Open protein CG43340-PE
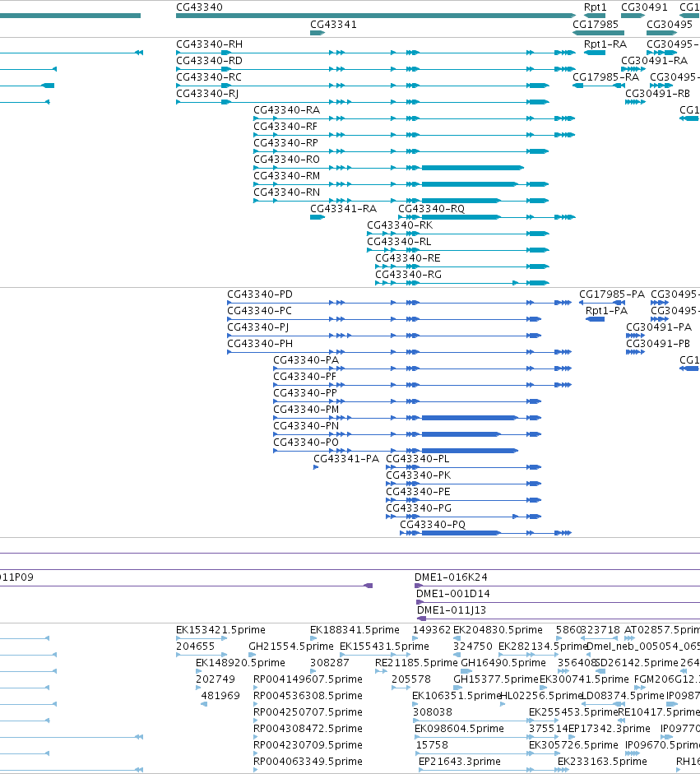 418,492
